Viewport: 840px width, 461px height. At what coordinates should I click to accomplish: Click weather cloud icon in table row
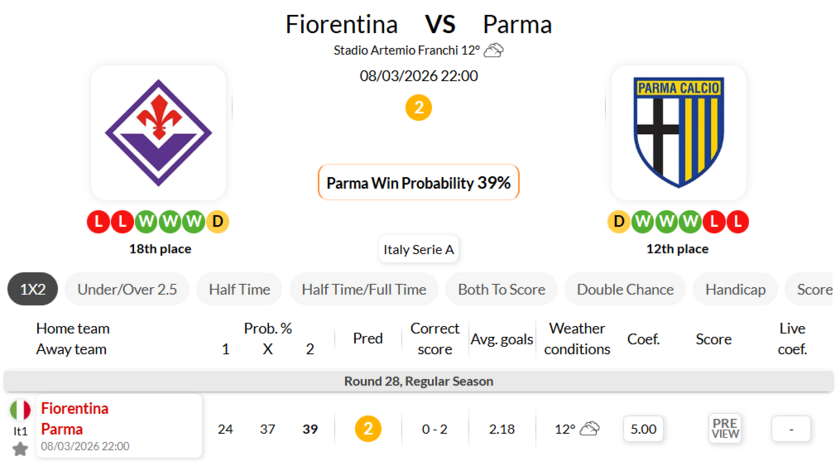pos(590,429)
